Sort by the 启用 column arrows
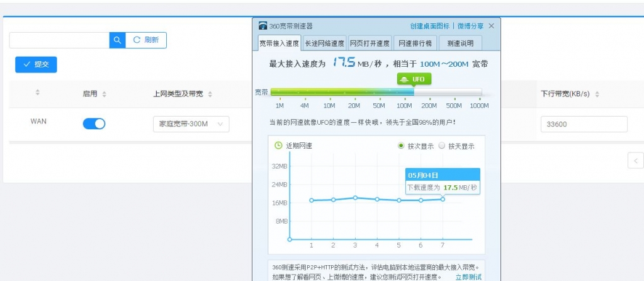The width and height of the screenshot is (644, 281). pos(104,94)
